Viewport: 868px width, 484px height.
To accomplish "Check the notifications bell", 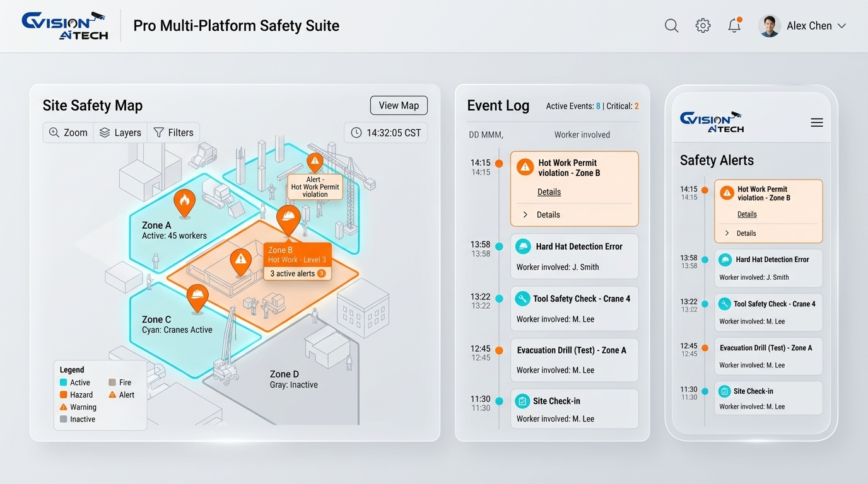I will tap(734, 25).
